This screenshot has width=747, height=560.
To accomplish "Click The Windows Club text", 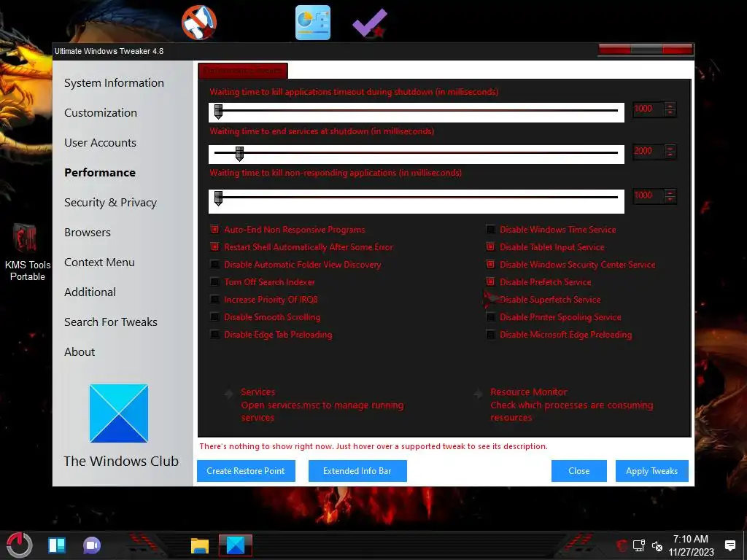I will 121,461.
